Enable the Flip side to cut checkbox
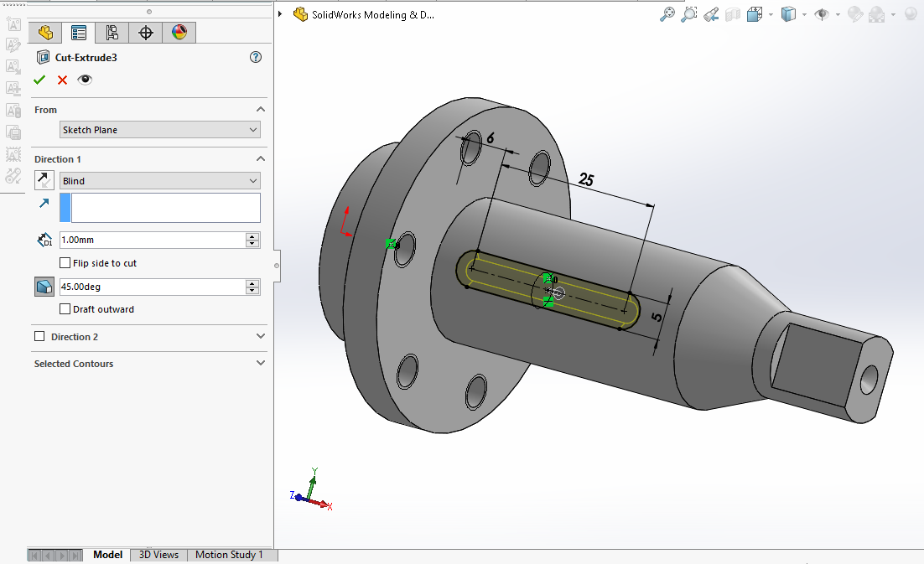 click(x=65, y=263)
